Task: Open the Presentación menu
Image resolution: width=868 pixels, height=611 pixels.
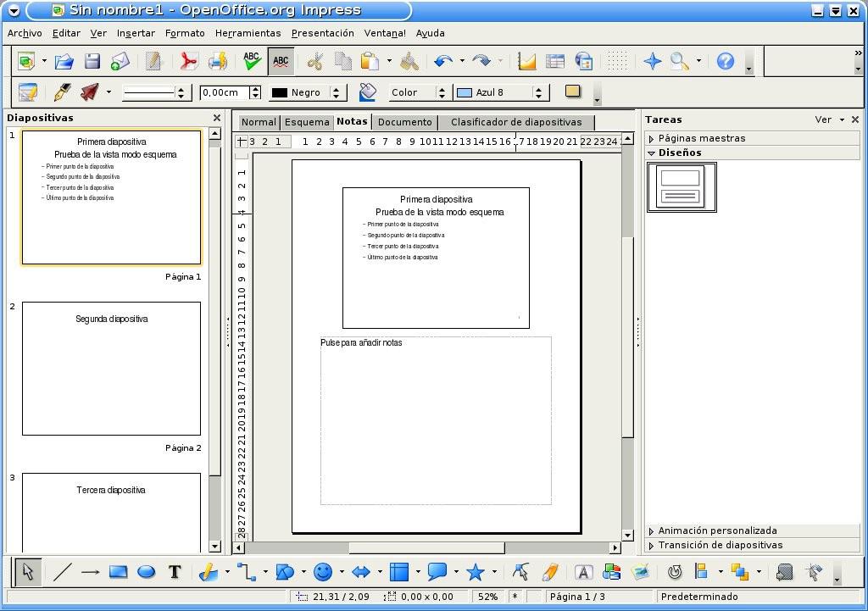Action: [322, 33]
